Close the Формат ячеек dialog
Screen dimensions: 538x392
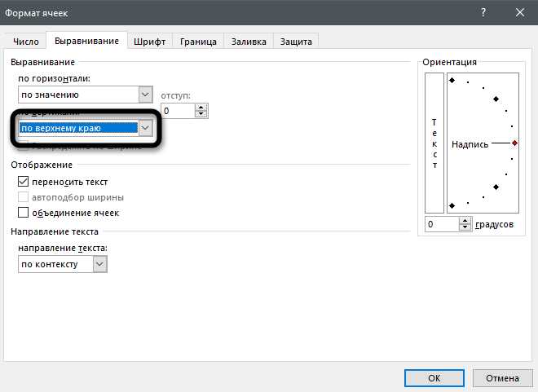[x=520, y=12]
